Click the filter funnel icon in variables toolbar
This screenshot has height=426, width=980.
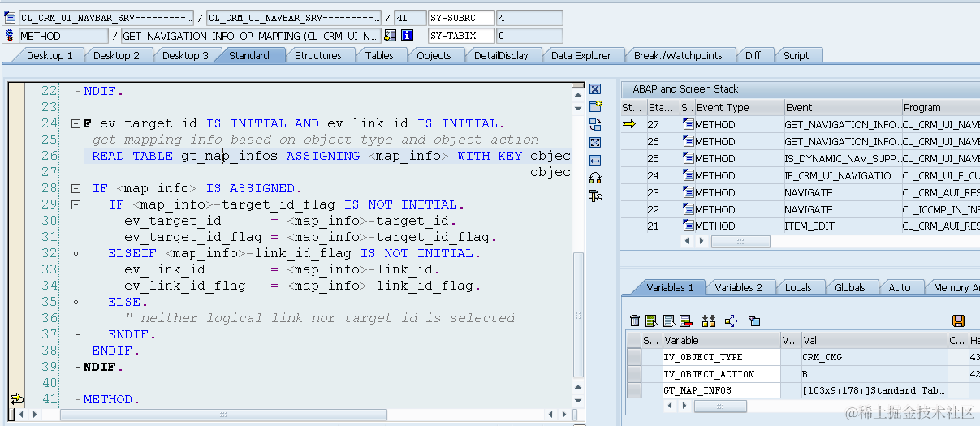click(753, 321)
